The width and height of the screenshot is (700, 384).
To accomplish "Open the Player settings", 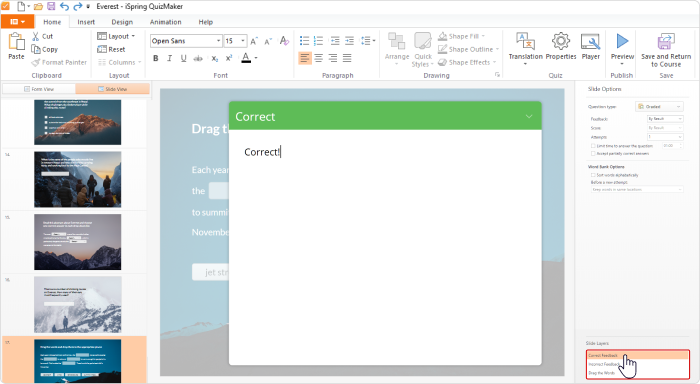I will (x=590, y=46).
